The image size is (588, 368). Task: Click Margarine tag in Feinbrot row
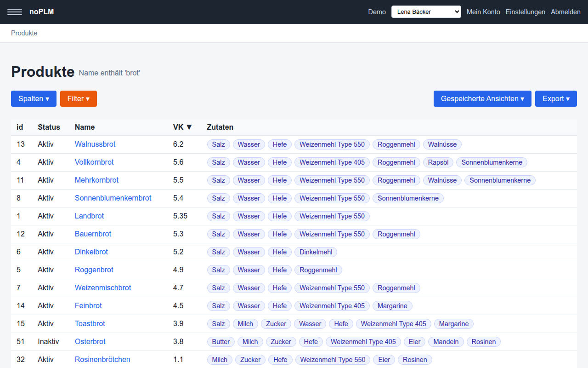[x=392, y=306]
